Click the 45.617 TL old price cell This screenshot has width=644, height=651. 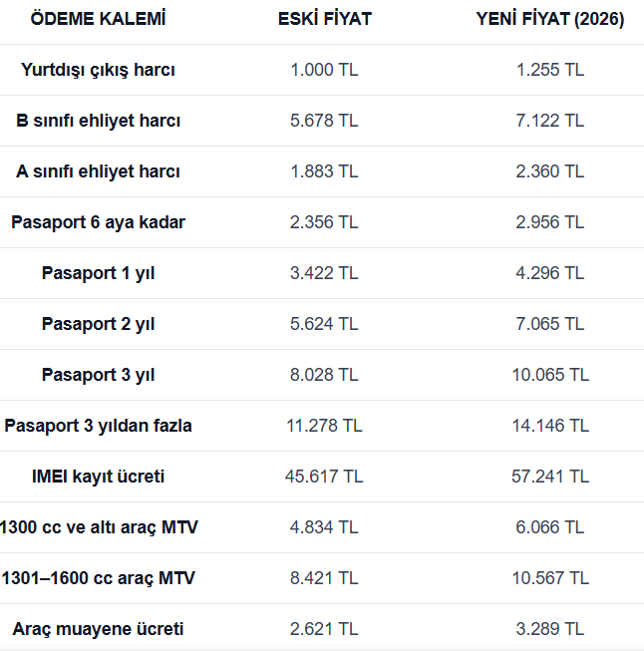[324, 477]
